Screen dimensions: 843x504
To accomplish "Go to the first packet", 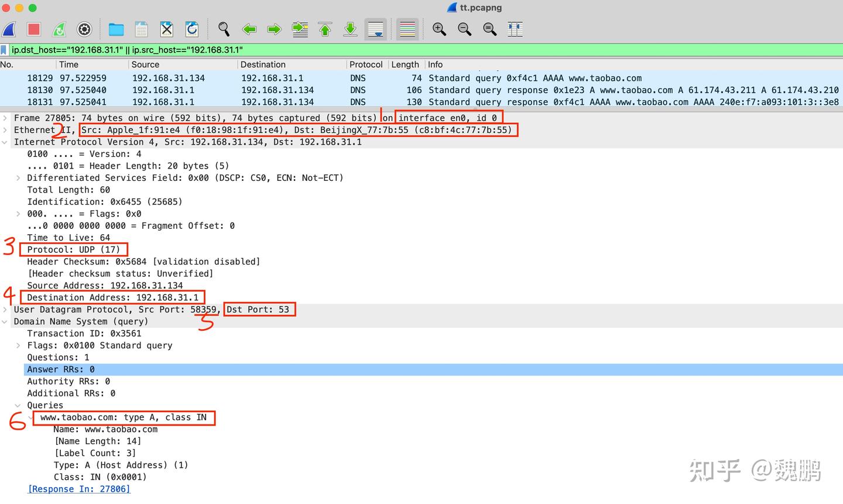I will click(x=325, y=29).
